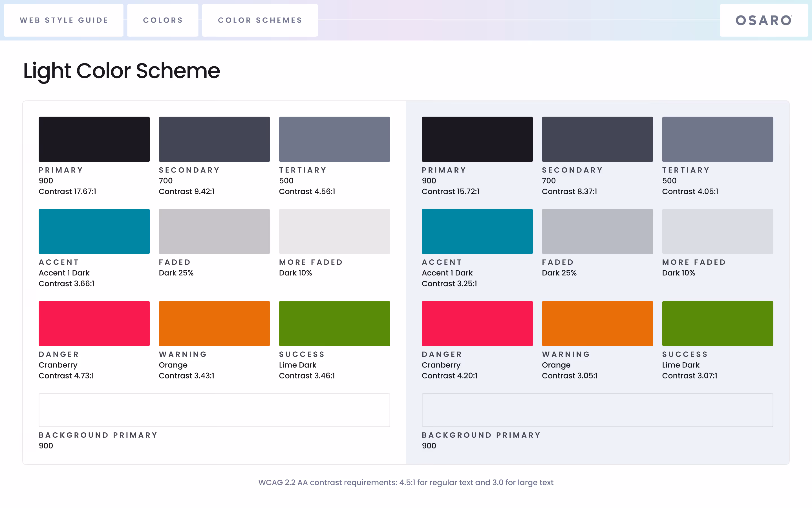
Task: Click the Contrast 9.42:1 text
Action: [x=187, y=192]
